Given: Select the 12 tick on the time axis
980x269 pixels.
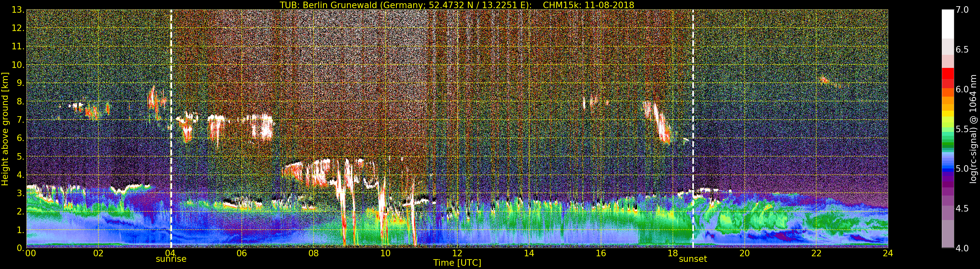Looking at the screenshot, I should 457,253.
